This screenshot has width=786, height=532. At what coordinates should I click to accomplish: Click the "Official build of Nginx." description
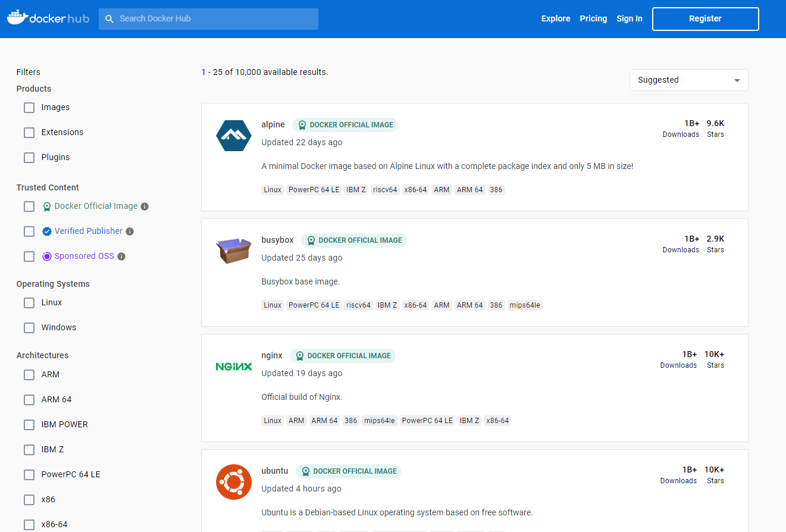tap(302, 397)
